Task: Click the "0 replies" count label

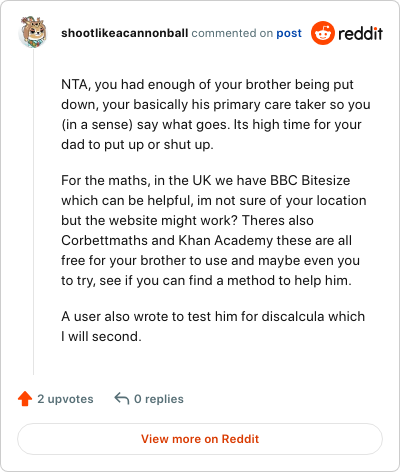Action: point(159,399)
